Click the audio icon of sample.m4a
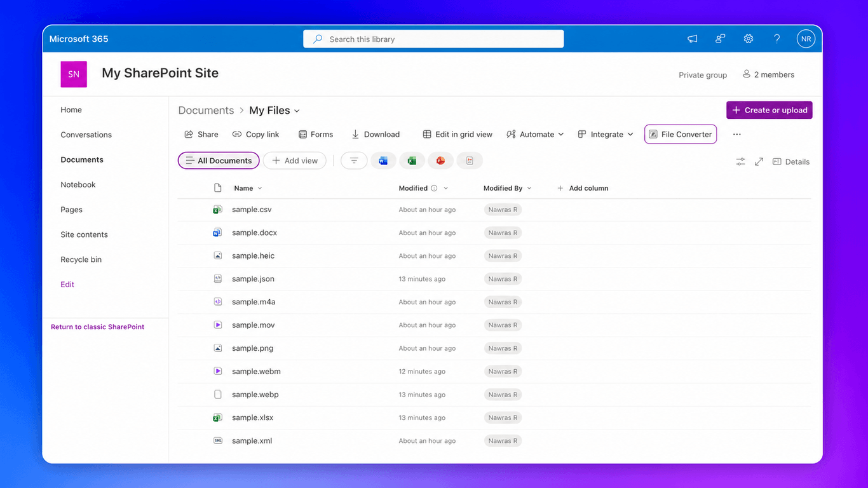The height and width of the screenshot is (488, 868). pyautogui.click(x=218, y=302)
